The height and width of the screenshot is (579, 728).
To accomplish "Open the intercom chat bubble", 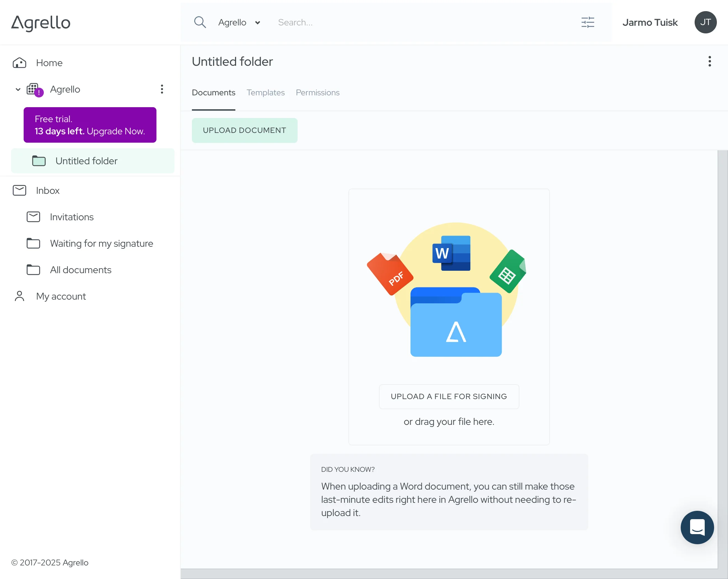I will 697,527.
